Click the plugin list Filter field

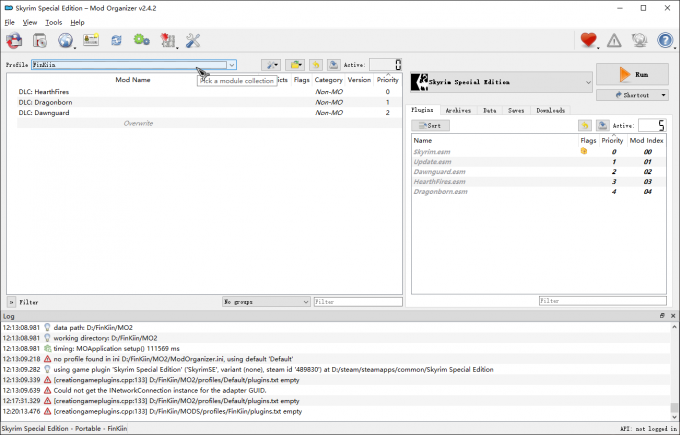pos(603,301)
